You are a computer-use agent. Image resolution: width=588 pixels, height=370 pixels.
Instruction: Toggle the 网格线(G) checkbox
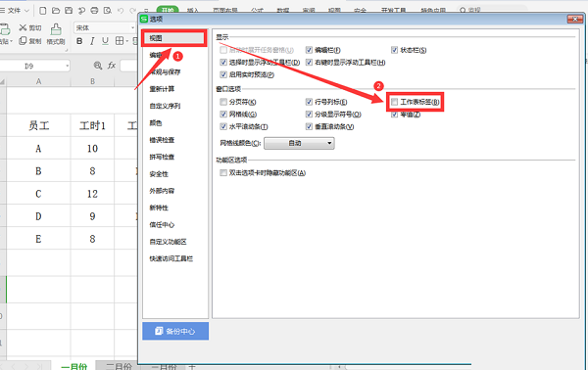223,115
